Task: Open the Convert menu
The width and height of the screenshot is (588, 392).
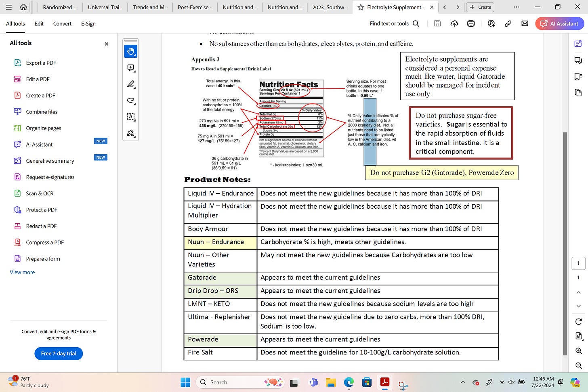Action: point(62,24)
